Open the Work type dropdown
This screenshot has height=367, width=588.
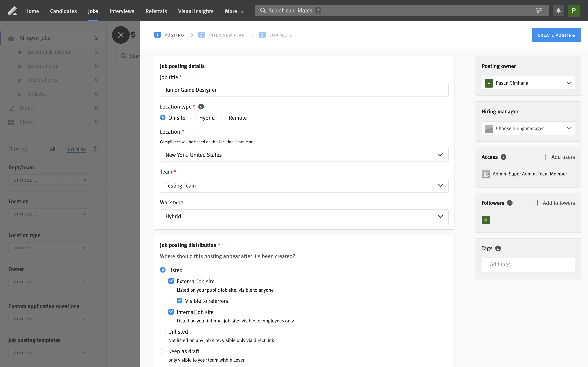click(304, 216)
